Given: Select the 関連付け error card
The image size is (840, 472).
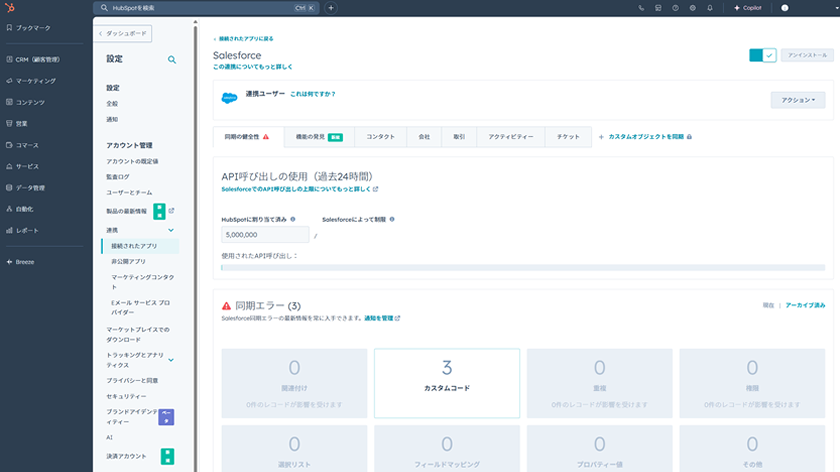Looking at the screenshot, I should pyautogui.click(x=294, y=383).
